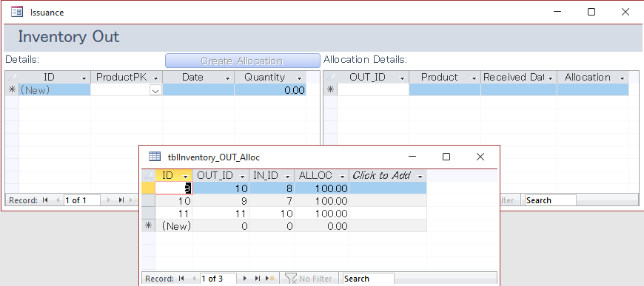Click the OUT_ID cell in Allocation Details new row

tap(373, 90)
